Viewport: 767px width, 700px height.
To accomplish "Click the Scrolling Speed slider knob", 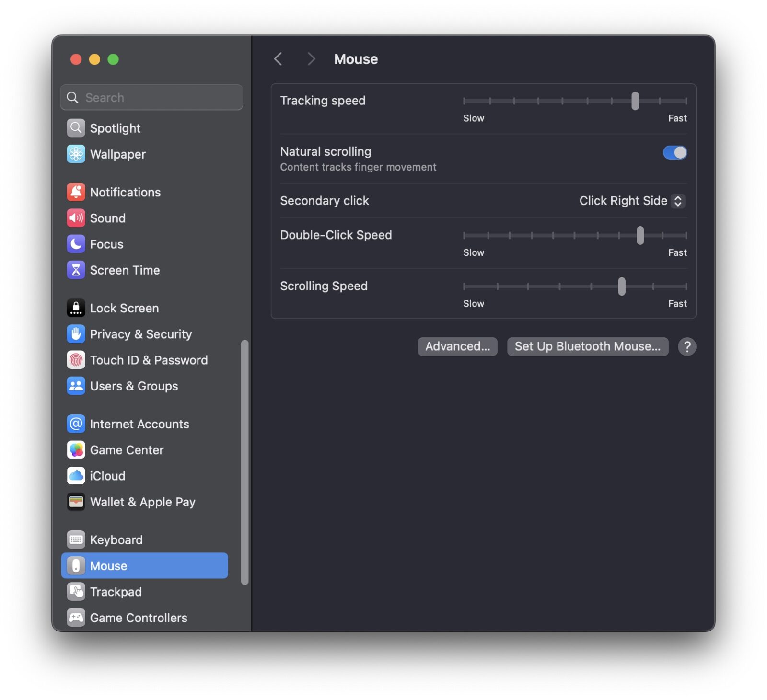I will (621, 287).
